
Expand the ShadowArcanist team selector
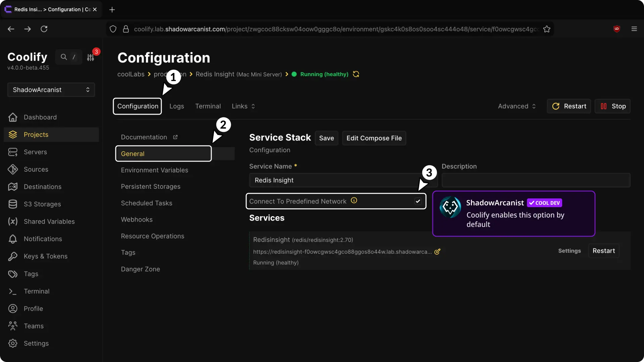(x=51, y=90)
